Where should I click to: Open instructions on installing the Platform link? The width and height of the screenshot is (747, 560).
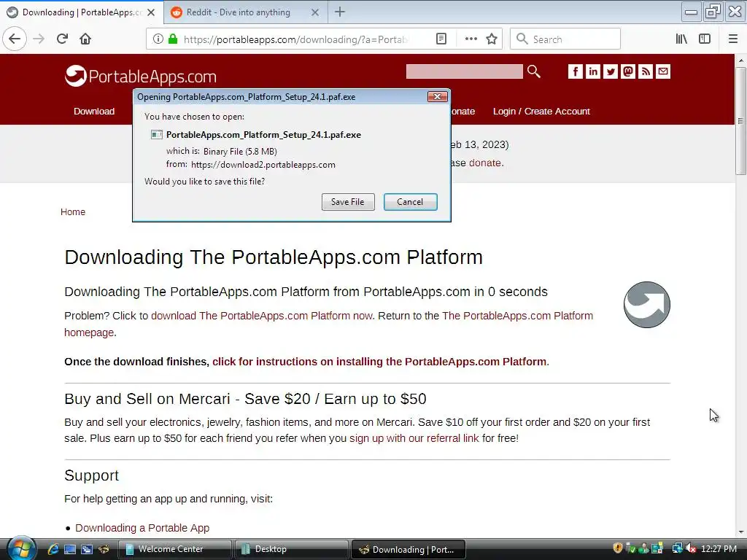click(x=379, y=362)
